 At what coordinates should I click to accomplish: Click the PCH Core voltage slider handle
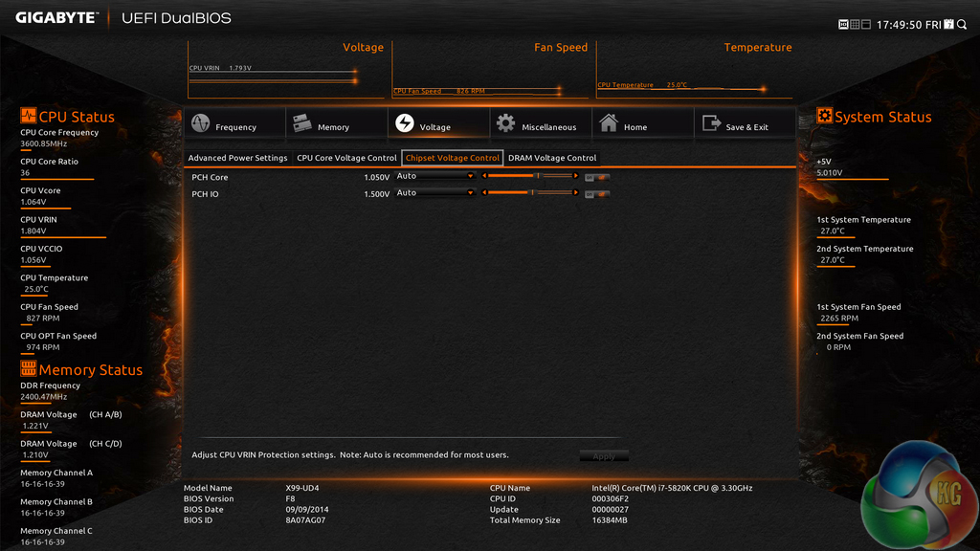click(537, 176)
